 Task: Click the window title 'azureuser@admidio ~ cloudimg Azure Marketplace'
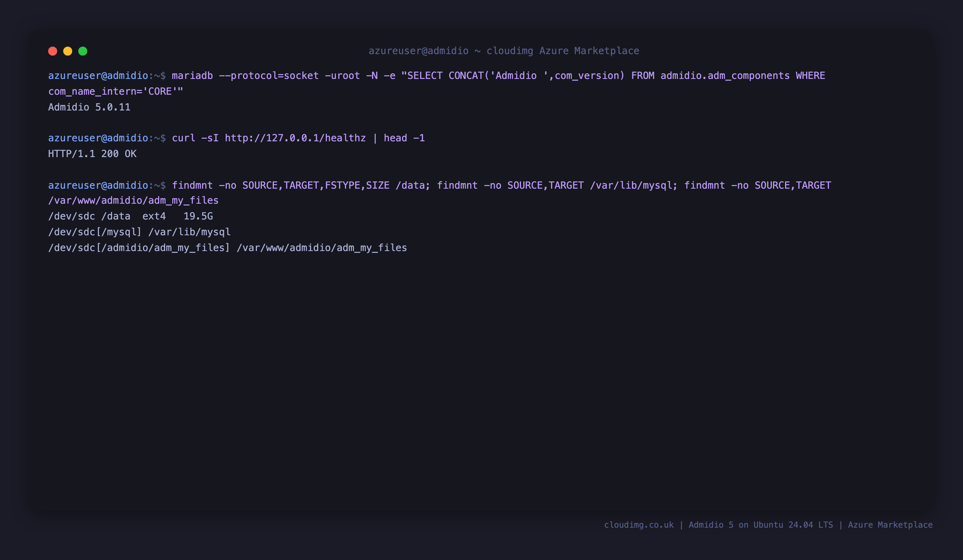click(504, 51)
